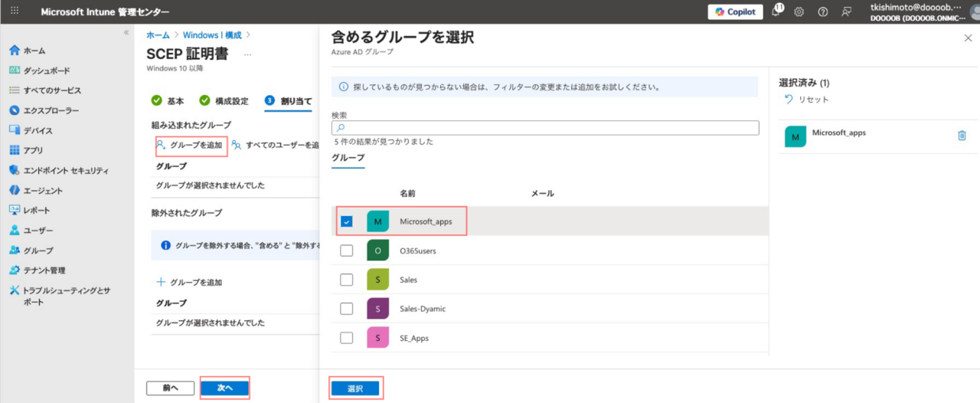Click the リセット undo icon
This screenshot has width=980, height=403.
click(789, 100)
